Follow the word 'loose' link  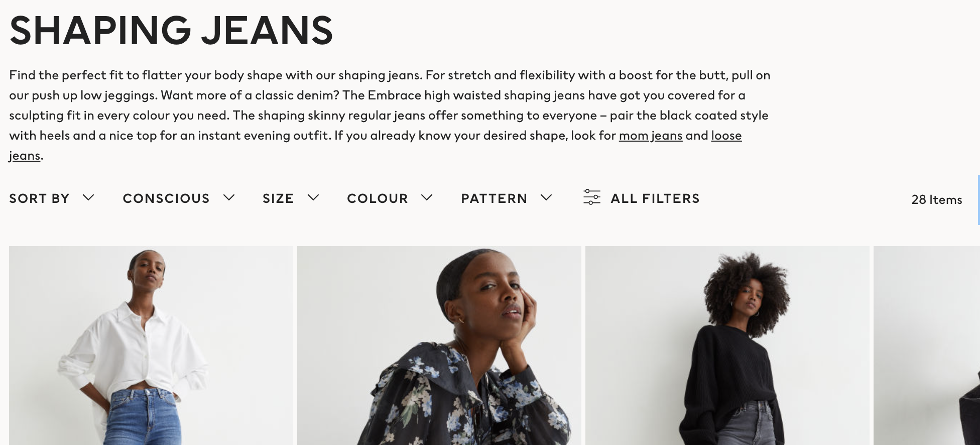pos(726,136)
